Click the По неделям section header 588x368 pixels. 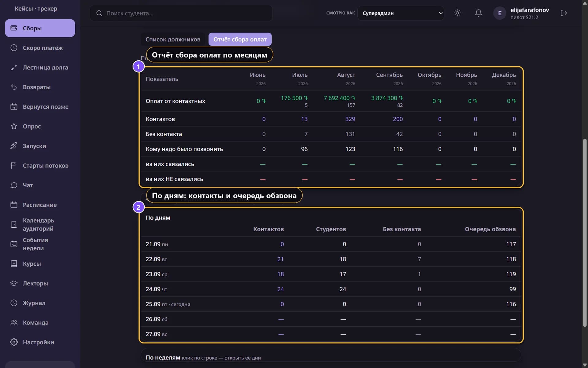click(x=163, y=358)
